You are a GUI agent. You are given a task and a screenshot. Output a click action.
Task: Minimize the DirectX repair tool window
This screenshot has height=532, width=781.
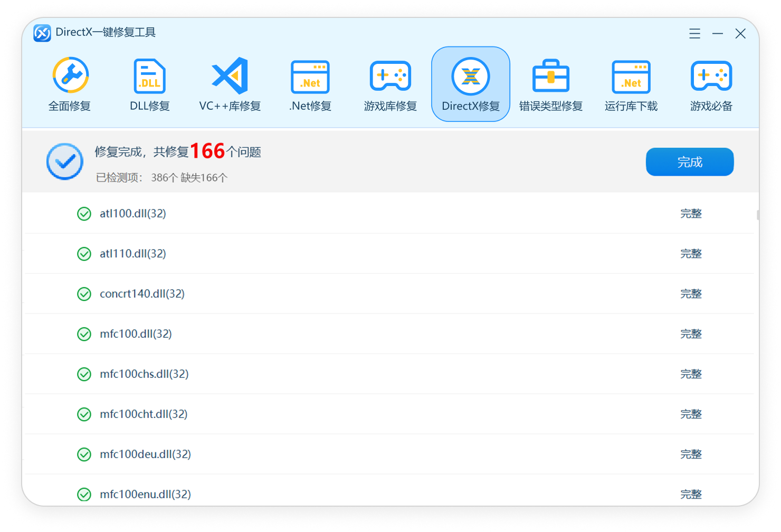point(718,34)
